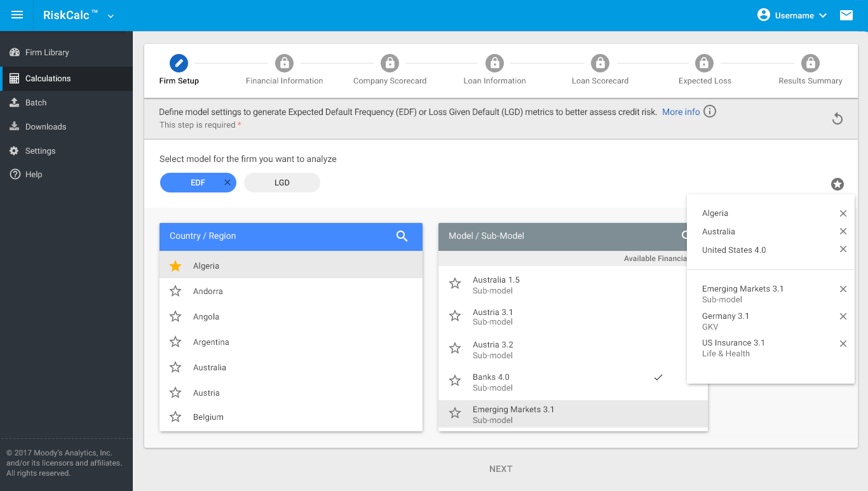Open Downloads in the sidebar
This screenshot has height=491, width=868.
coord(66,126)
